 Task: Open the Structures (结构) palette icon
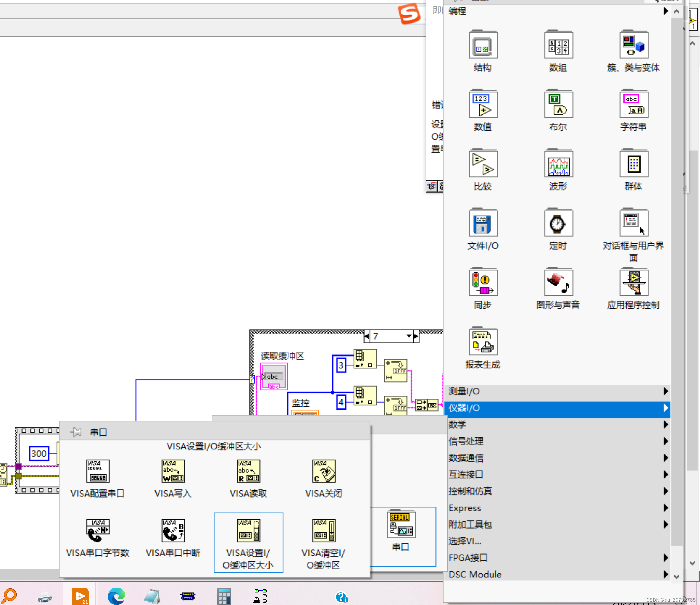click(x=483, y=45)
